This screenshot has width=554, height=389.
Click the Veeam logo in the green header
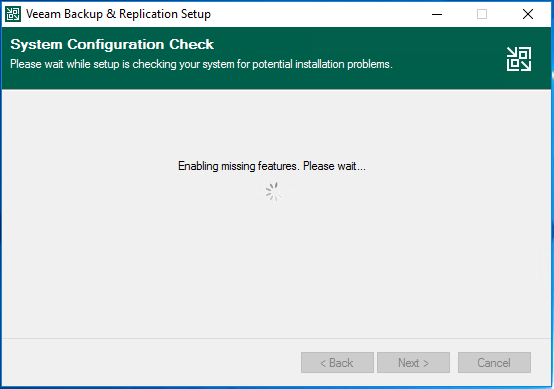pos(519,59)
